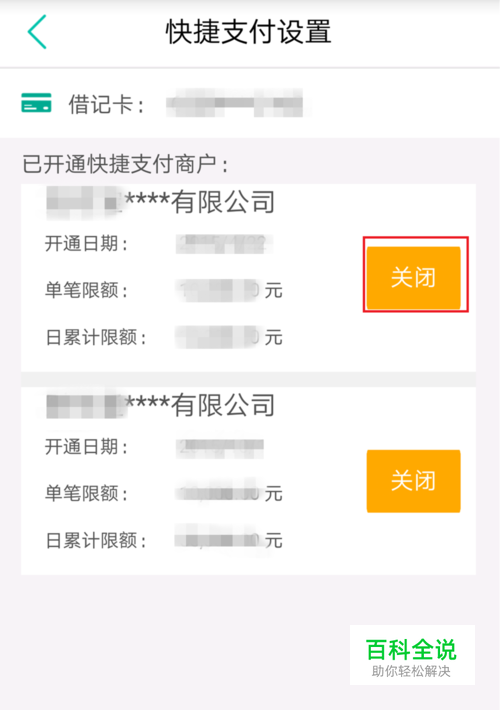500x710 pixels.
Task: Click the second merchant's company name
Action: click(161, 405)
